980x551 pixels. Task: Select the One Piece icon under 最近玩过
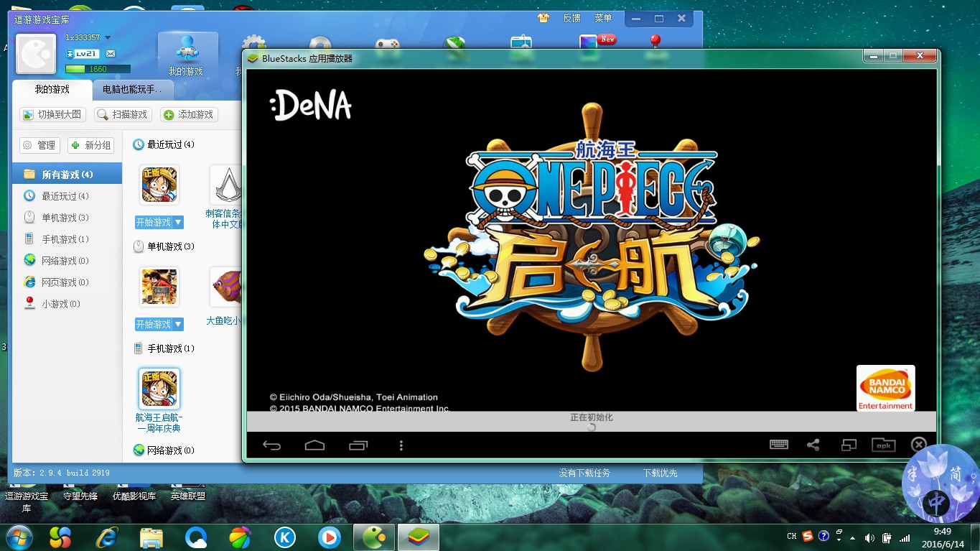click(159, 185)
